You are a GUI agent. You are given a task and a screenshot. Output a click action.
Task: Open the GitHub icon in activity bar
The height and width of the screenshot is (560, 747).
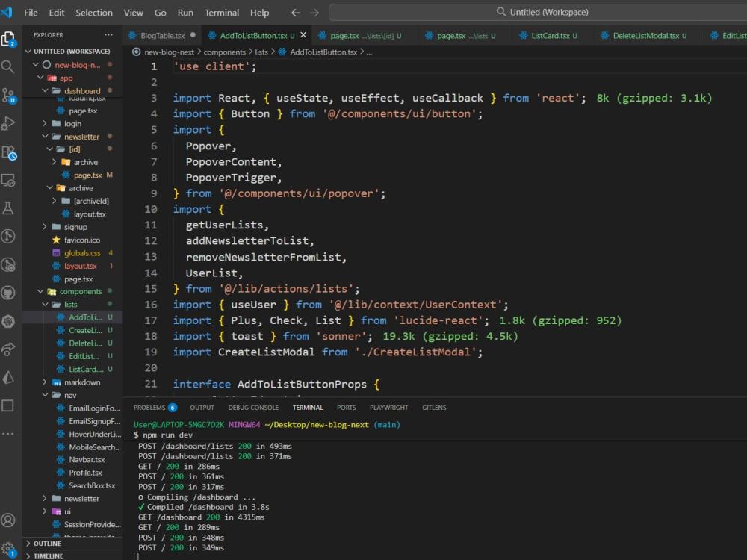[8, 293]
